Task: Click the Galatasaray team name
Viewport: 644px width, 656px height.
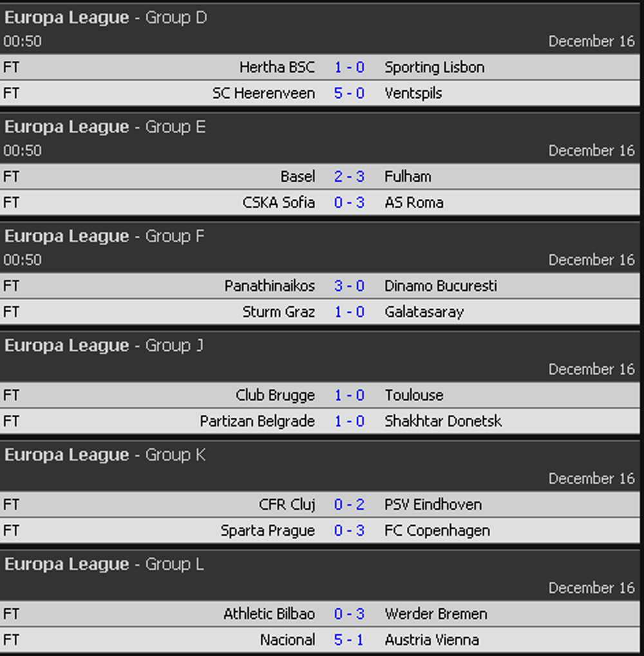Action: [x=424, y=312]
